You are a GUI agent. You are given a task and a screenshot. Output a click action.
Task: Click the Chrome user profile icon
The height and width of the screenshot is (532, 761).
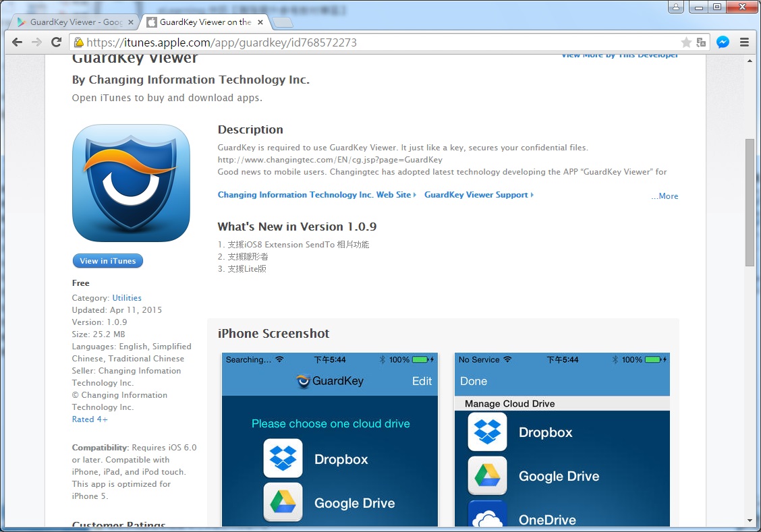(x=675, y=7)
